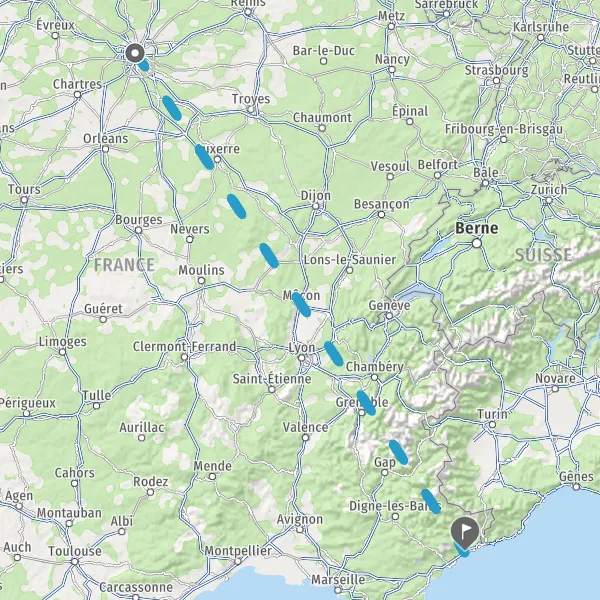
Task: Click the FRANCE country label
Action: click(x=124, y=265)
